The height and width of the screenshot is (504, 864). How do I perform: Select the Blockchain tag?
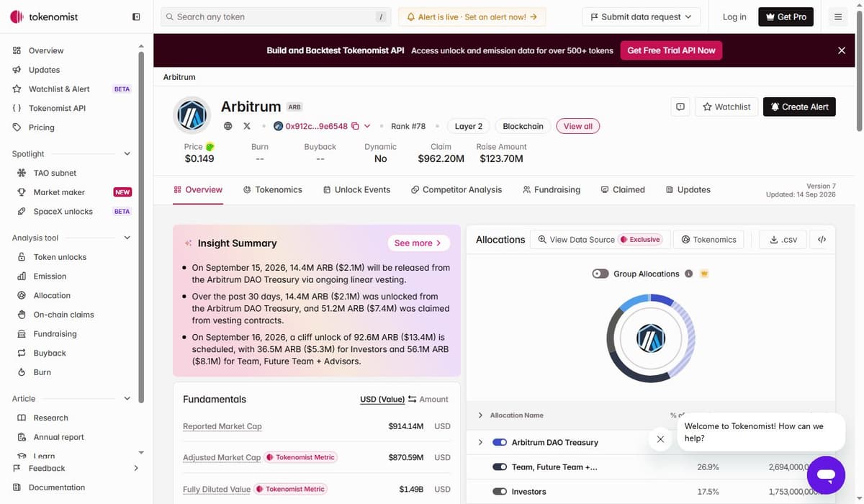(523, 126)
